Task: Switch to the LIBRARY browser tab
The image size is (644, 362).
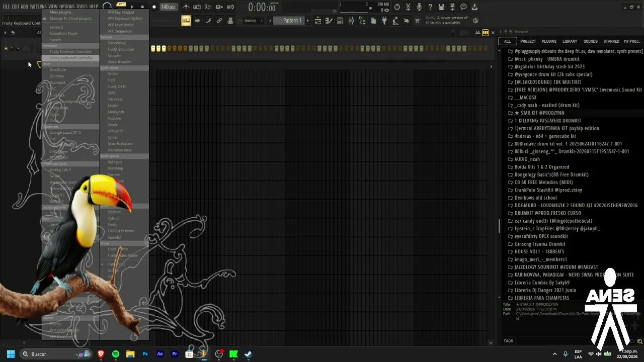Action: tap(570, 41)
